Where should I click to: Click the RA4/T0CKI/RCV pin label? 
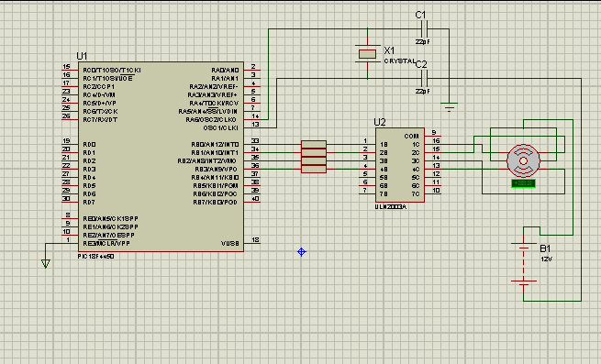tap(214, 104)
